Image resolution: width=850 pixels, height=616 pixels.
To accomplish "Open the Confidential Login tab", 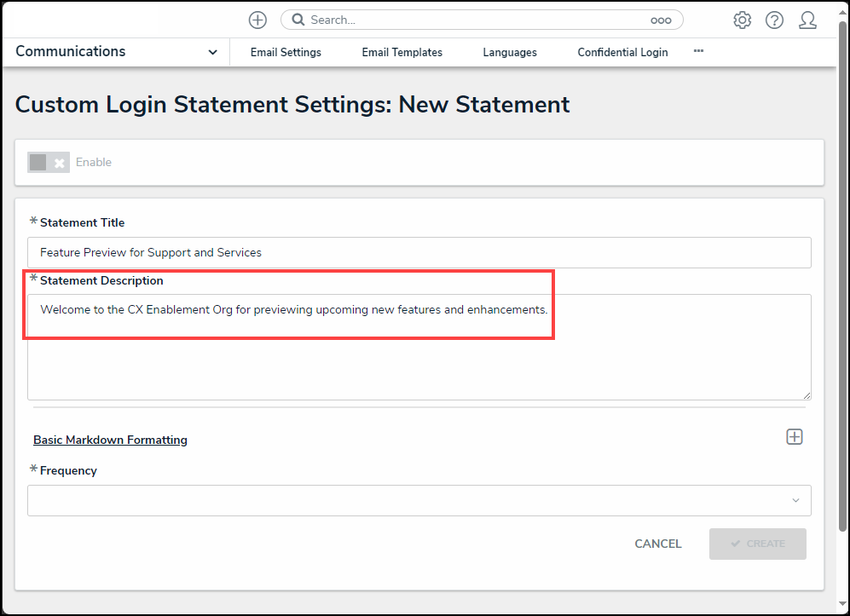I will coord(622,53).
